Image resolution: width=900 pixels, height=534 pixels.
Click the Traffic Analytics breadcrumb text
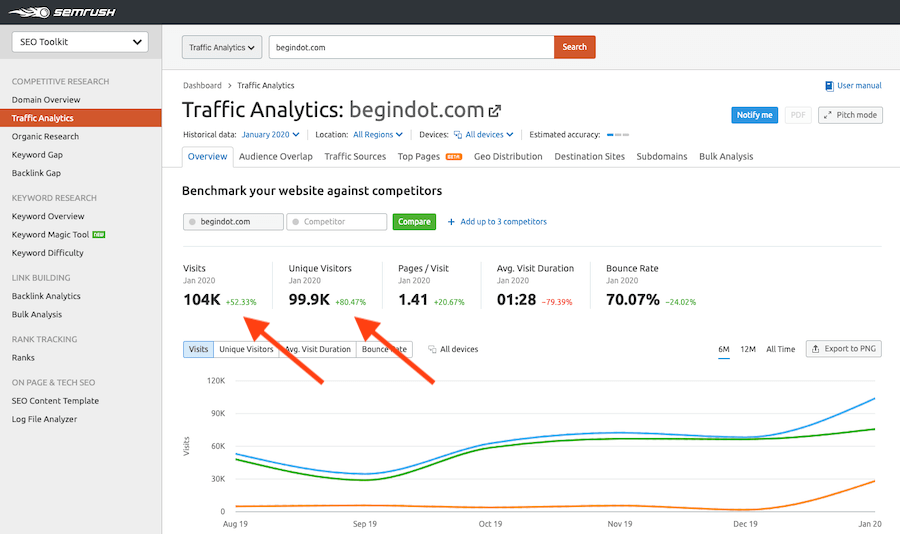point(266,86)
